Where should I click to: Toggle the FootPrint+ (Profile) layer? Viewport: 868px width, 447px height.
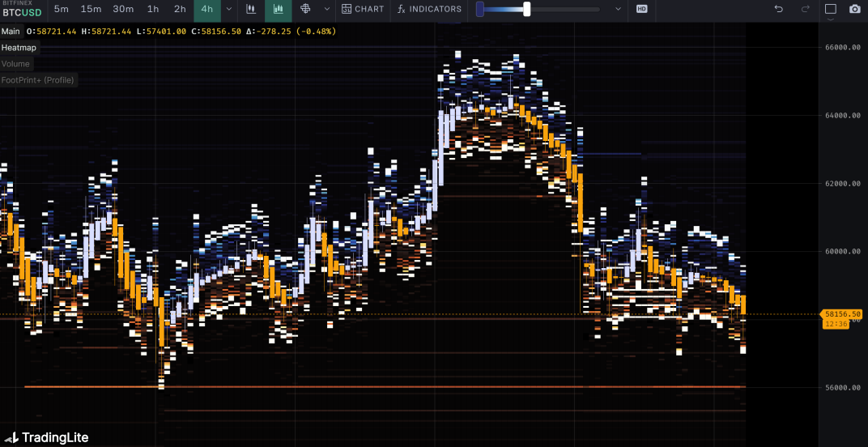click(x=37, y=80)
